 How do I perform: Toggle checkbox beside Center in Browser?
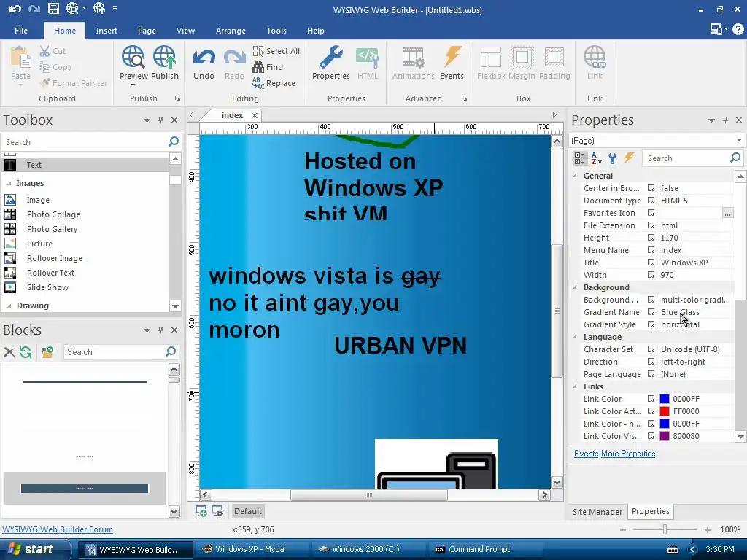pos(651,188)
